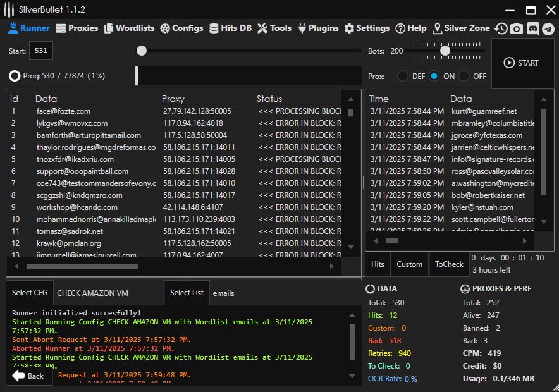The image size is (559, 392).
Task: Click the bots table right scroll arrow
Action: [x=331, y=266]
